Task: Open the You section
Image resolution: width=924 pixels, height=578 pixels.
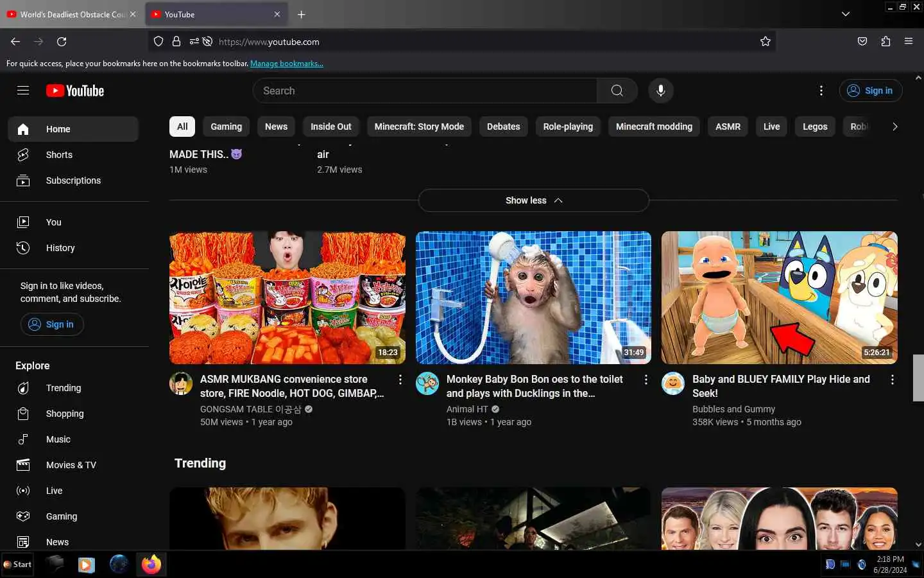Action: [x=73, y=222]
